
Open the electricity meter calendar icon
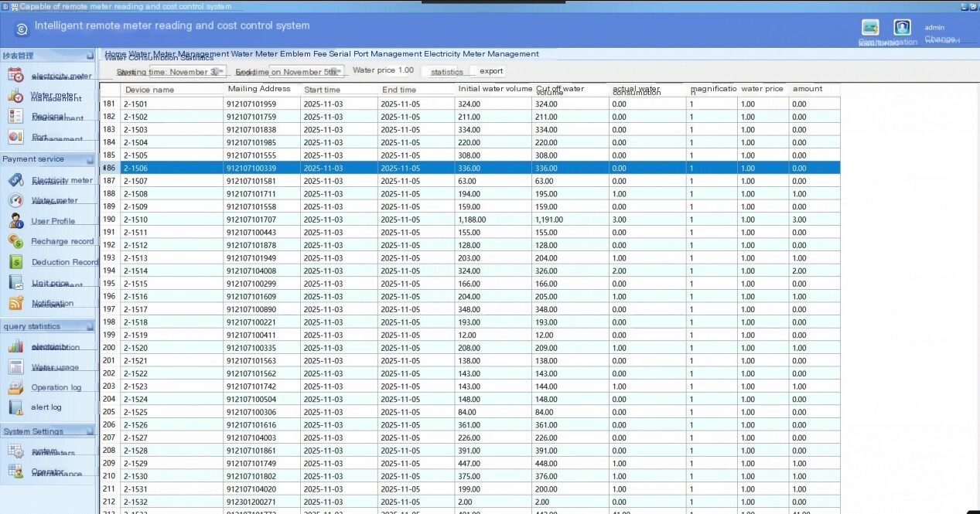pos(15,75)
